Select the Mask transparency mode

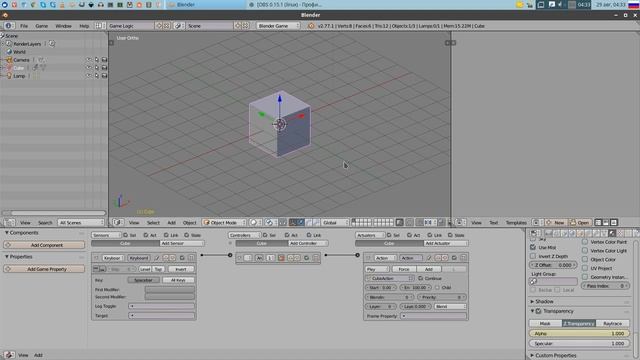(x=546, y=323)
